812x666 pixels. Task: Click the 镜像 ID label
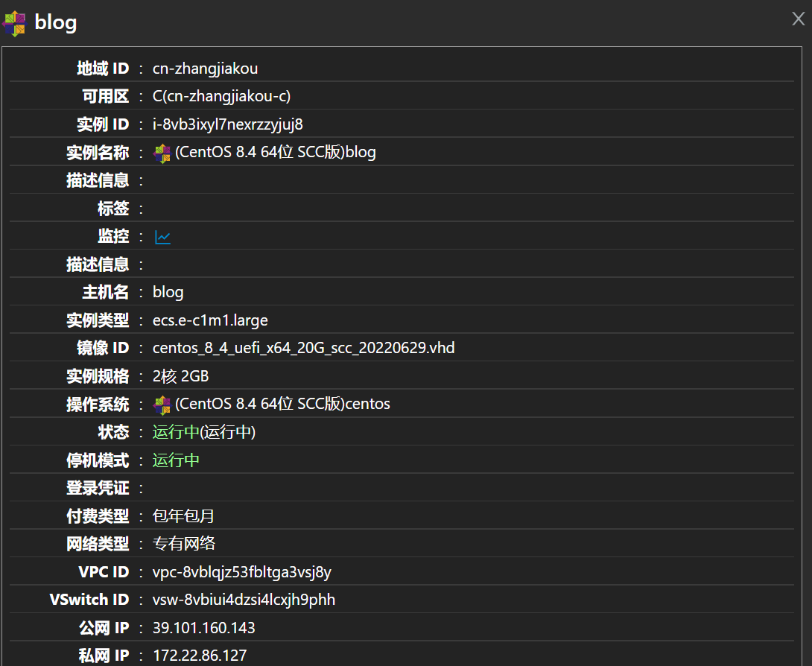103,349
